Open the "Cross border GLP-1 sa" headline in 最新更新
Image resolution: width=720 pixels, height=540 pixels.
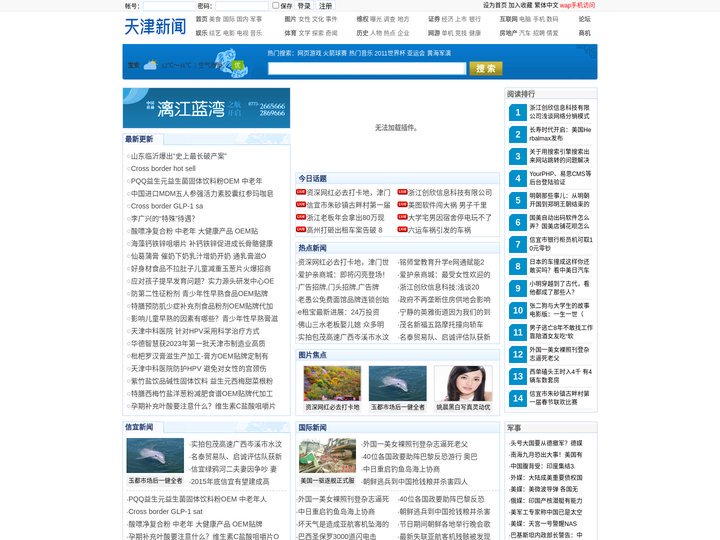tap(167, 206)
